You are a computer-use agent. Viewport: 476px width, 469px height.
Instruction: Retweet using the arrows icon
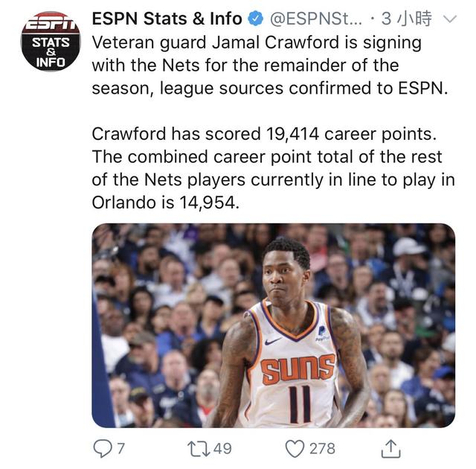tap(199, 449)
